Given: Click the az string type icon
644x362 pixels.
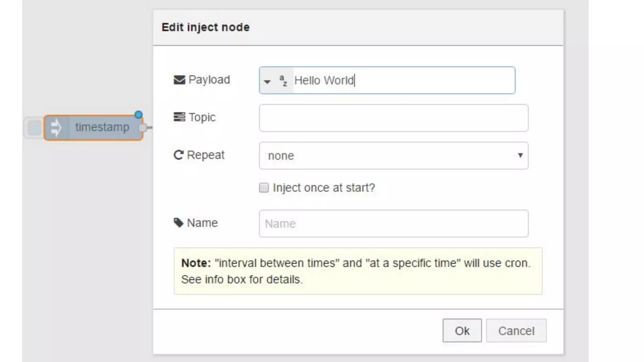Looking at the screenshot, I should click(x=283, y=80).
